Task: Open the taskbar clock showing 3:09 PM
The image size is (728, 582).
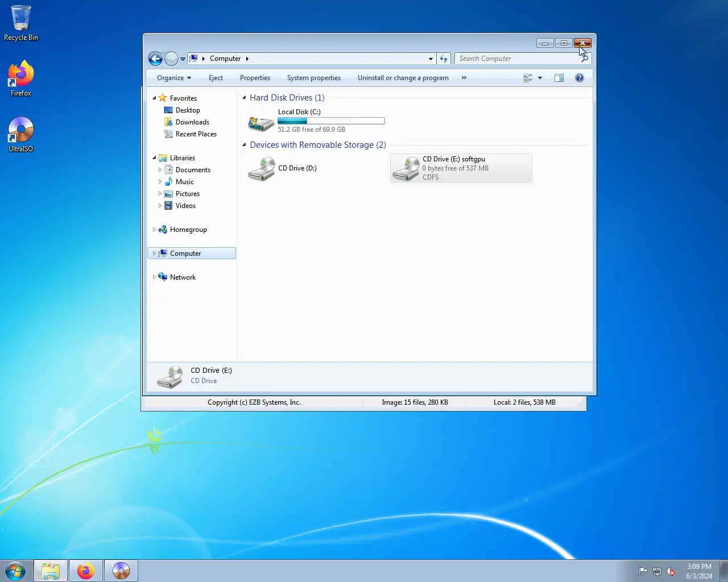Action: pos(699,571)
